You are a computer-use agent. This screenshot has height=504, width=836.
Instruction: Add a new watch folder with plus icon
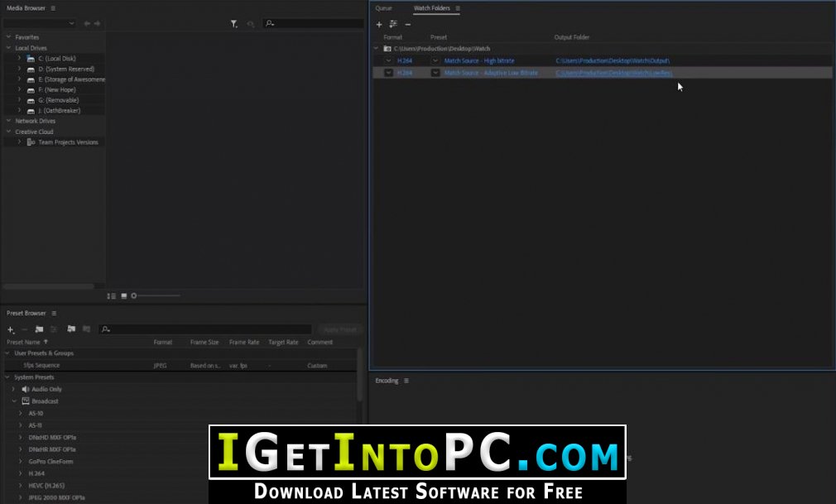(379, 25)
